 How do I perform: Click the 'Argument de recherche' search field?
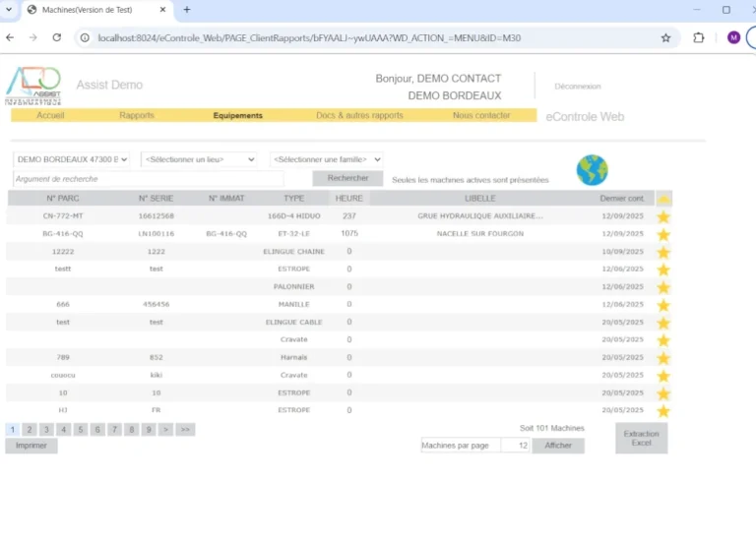pyautogui.click(x=148, y=179)
